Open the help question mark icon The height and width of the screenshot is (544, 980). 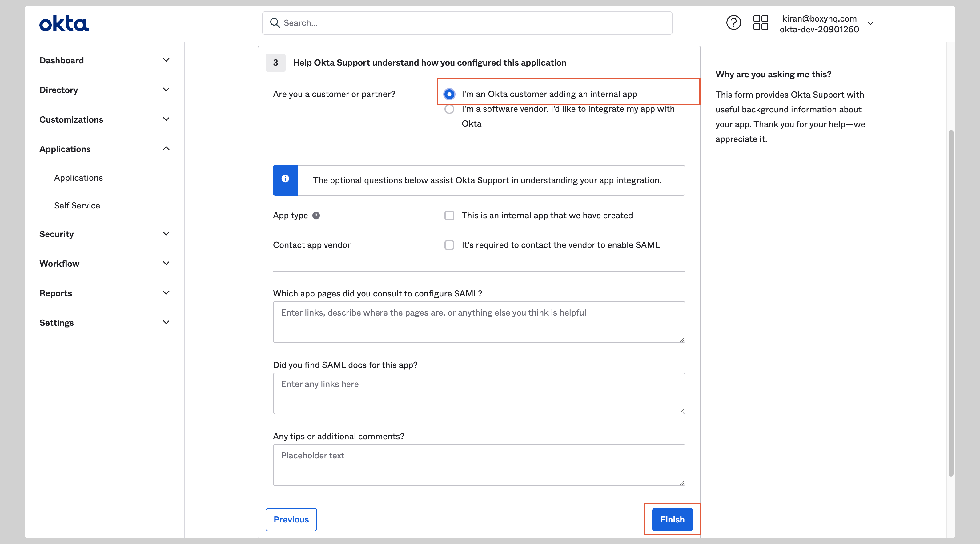tap(733, 23)
